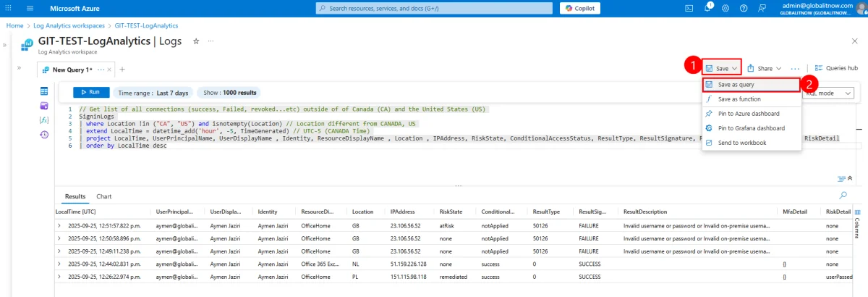Open the Tables panel icon in sidebar

(44, 91)
